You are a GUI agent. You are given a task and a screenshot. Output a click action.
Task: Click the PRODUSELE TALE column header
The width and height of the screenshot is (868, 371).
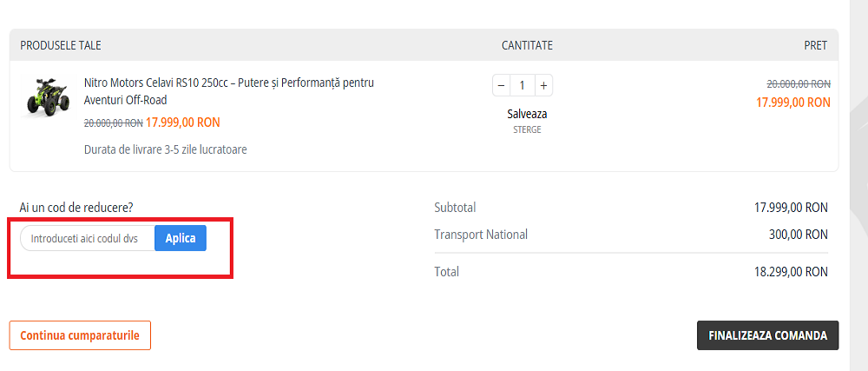pos(61,45)
